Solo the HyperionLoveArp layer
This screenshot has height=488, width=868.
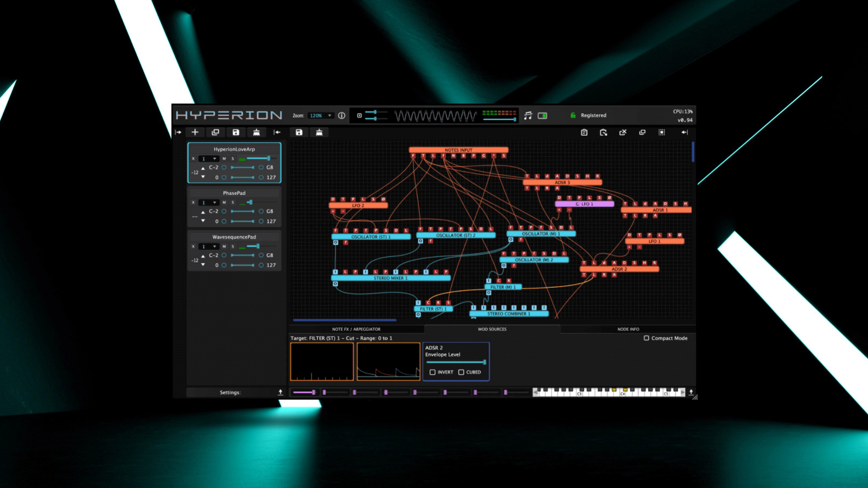coord(233,159)
